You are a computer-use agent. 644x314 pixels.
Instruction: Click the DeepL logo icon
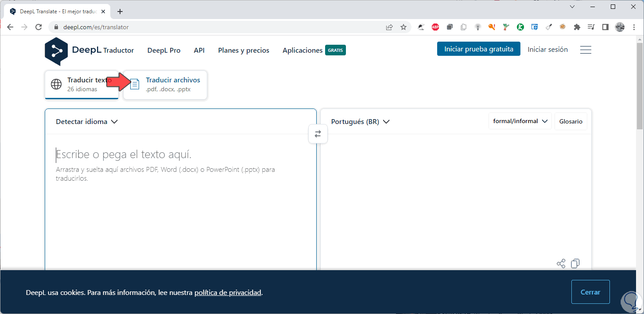click(x=56, y=51)
